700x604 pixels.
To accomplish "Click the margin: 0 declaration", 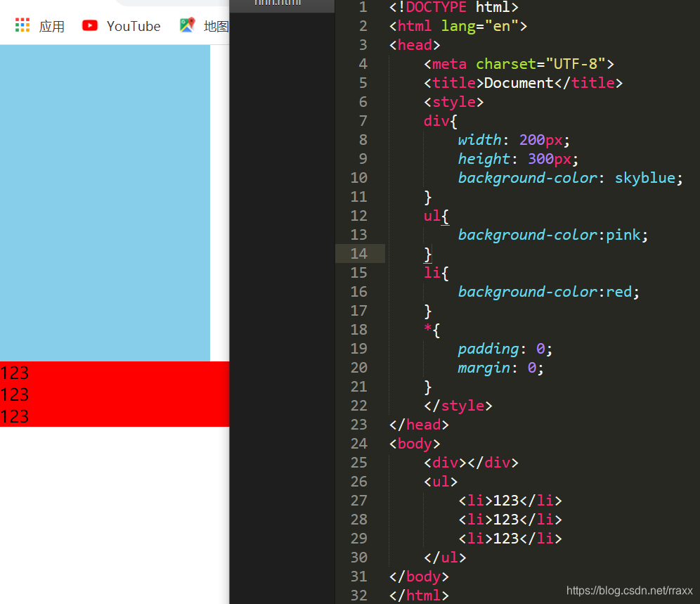I will pos(501,368).
